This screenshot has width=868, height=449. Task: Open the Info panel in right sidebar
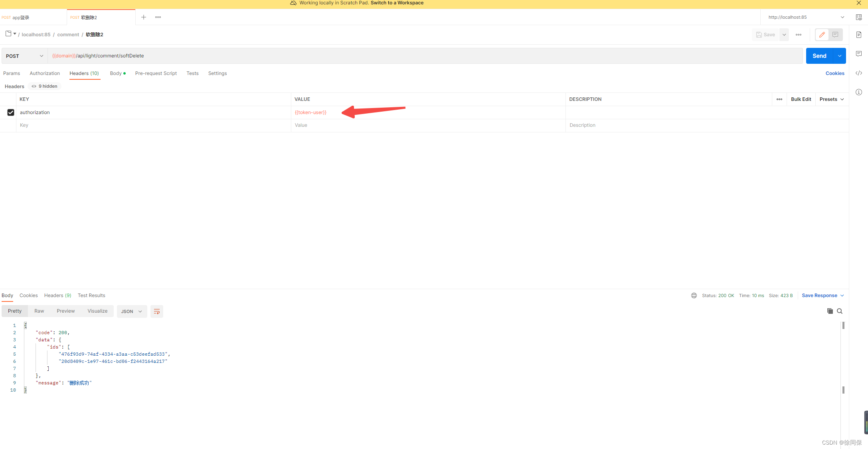click(859, 92)
